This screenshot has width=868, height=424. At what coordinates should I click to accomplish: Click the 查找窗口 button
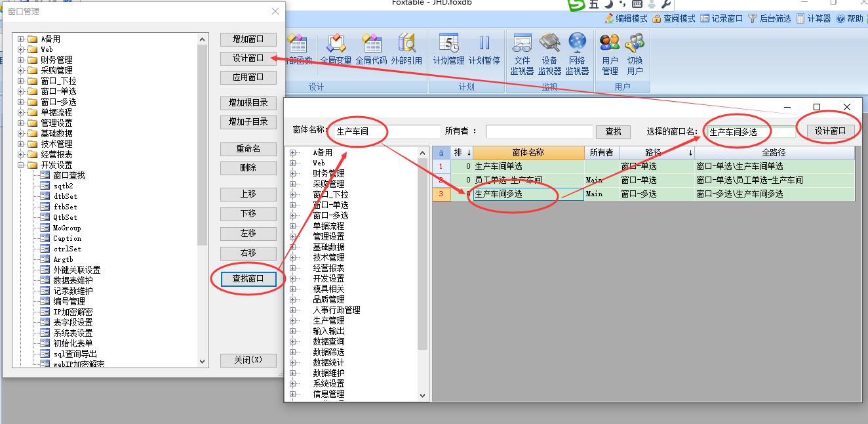(x=248, y=279)
